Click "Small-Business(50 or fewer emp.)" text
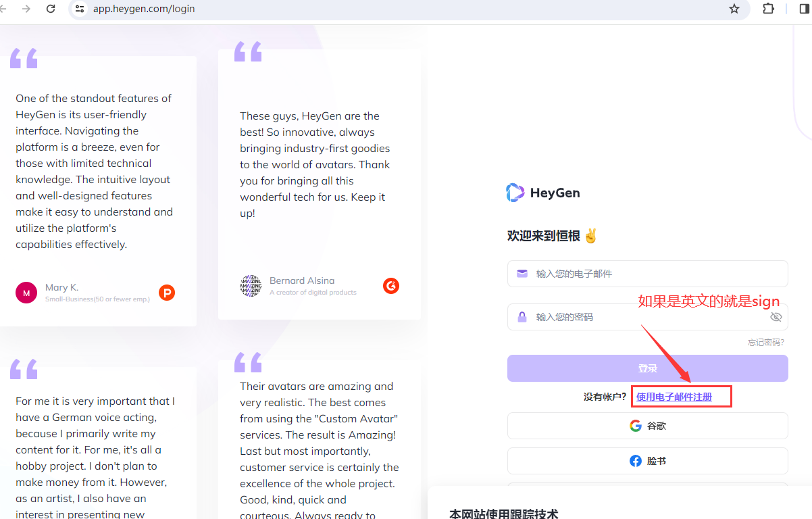812x519 pixels. [98, 299]
